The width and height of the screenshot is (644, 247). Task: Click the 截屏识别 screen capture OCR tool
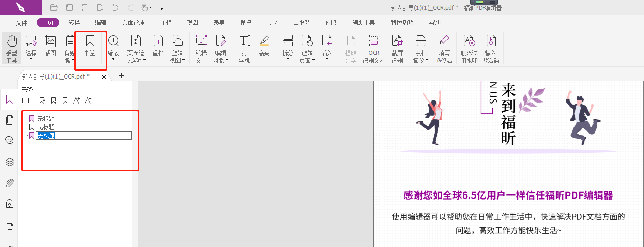[x=397, y=48]
